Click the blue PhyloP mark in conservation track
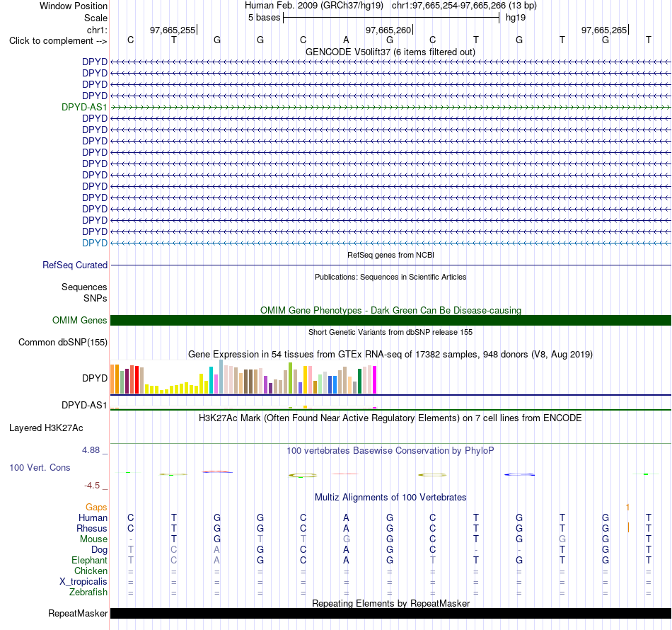 pos(519,474)
